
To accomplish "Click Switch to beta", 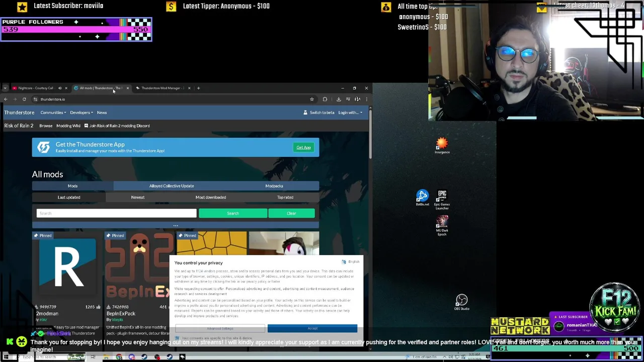I will pos(319,113).
